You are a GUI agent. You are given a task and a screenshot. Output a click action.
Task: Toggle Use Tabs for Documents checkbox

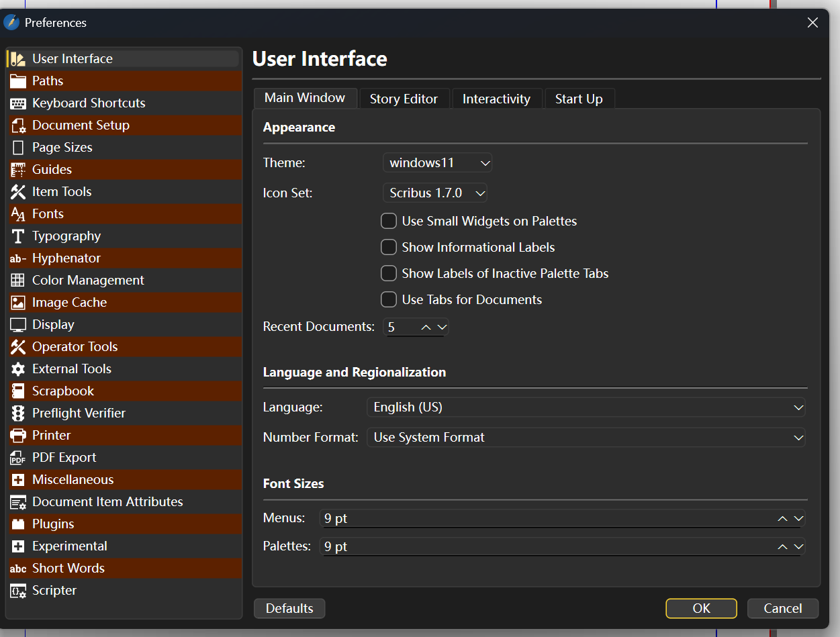click(x=389, y=299)
